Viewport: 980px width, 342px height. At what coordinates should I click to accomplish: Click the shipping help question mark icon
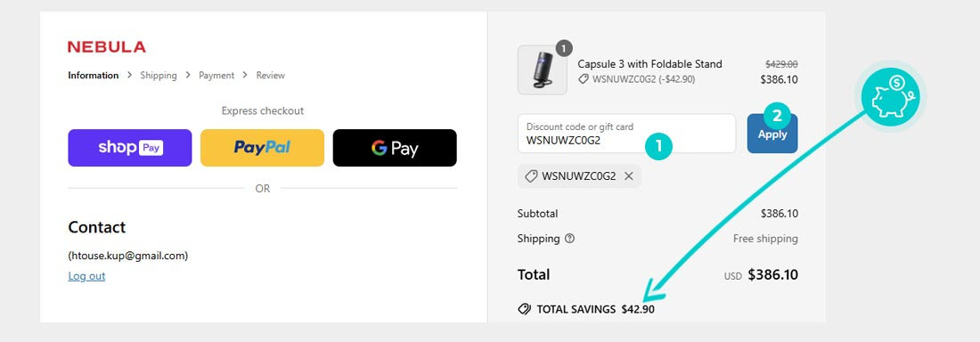(x=569, y=238)
